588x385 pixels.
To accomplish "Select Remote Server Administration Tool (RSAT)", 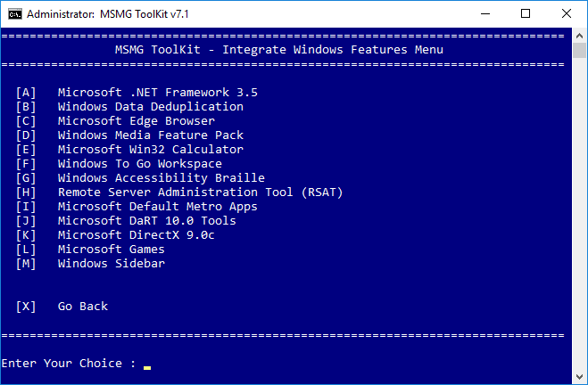I will (200, 192).
